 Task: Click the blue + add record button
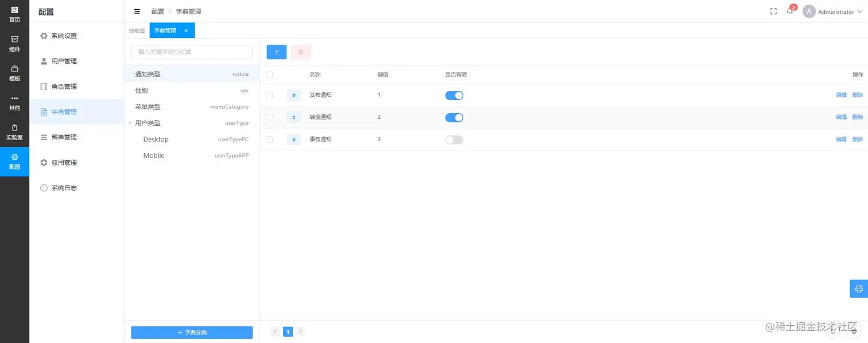[x=276, y=52]
